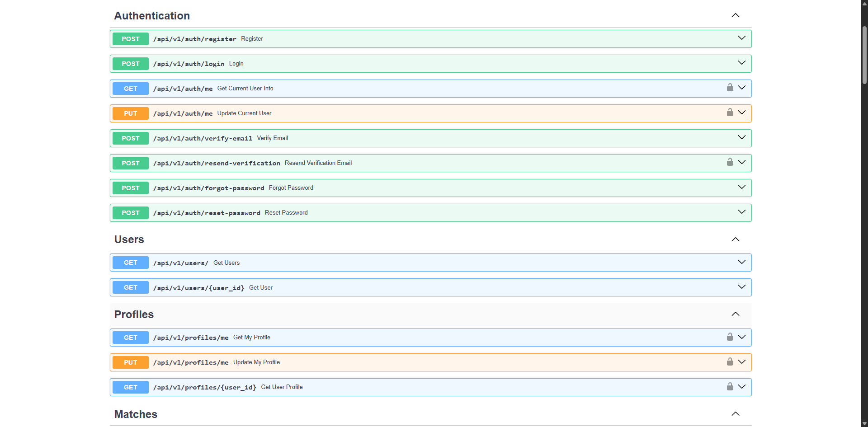The height and width of the screenshot is (427, 868).
Task: Click the 'Get Users' summary text
Action: tap(226, 263)
